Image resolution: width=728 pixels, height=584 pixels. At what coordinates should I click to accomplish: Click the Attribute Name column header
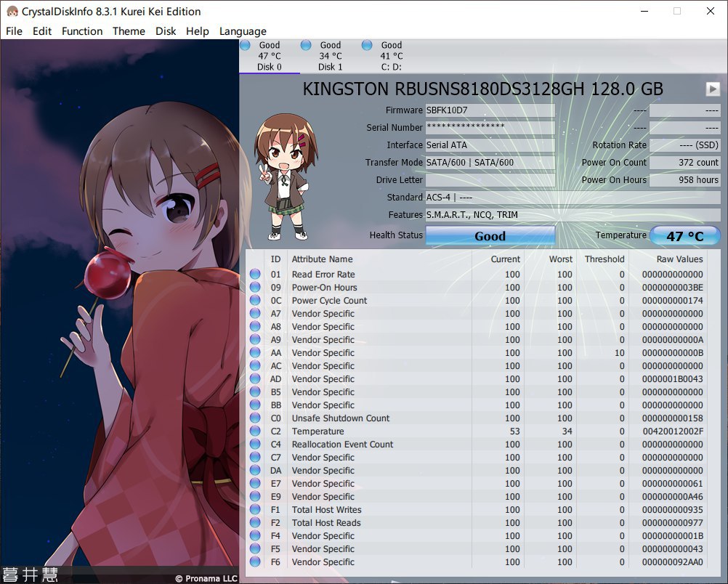[x=322, y=259]
